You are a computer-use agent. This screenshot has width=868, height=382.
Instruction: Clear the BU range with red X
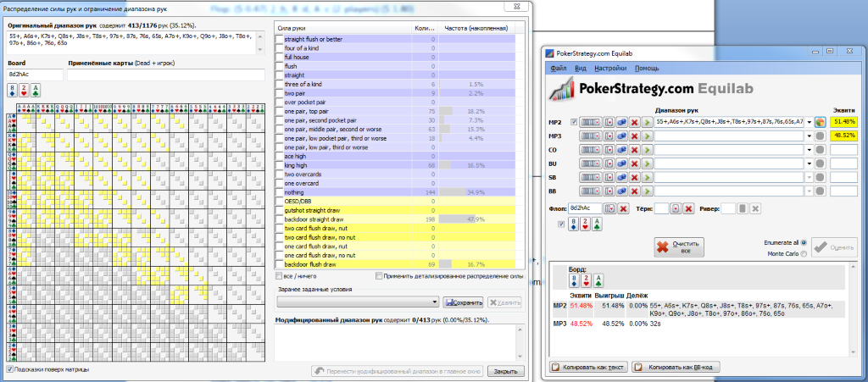pyautogui.click(x=634, y=163)
